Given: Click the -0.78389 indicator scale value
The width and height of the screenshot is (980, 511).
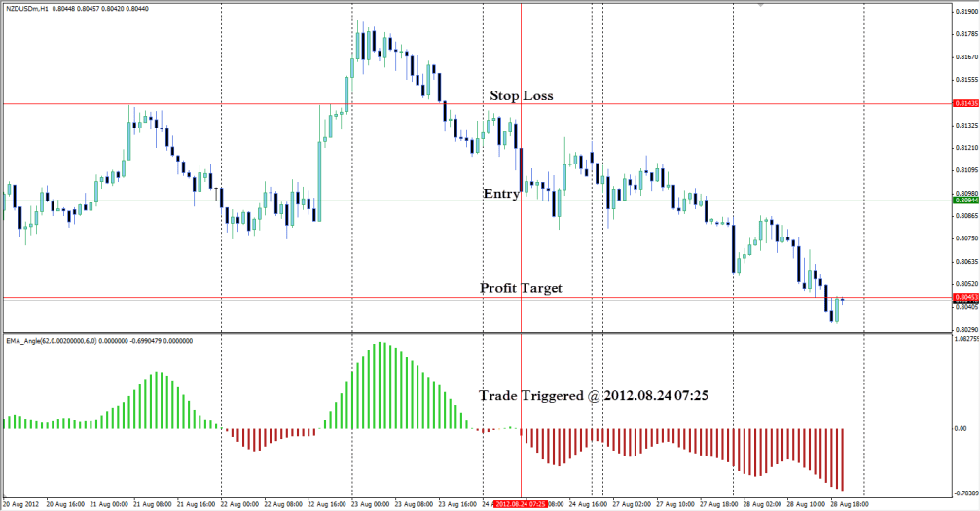Looking at the screenshot, I should (967, 493).
